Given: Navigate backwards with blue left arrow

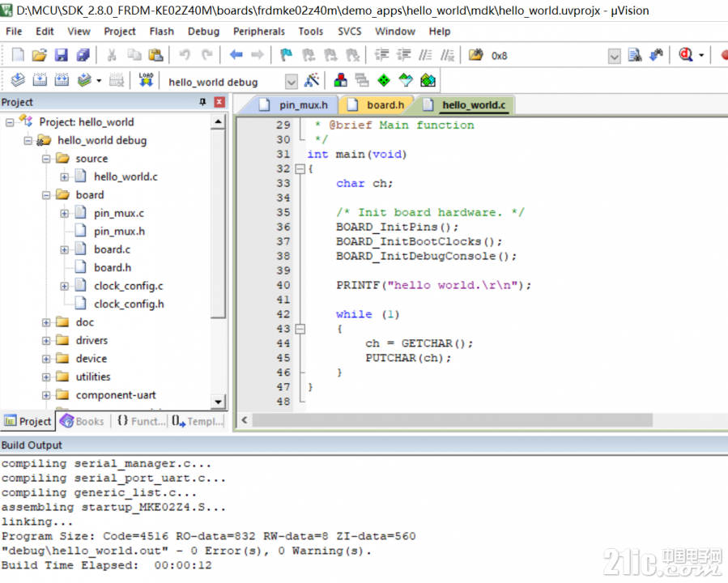Looking at the screenshot, I should tap(236, 55).
